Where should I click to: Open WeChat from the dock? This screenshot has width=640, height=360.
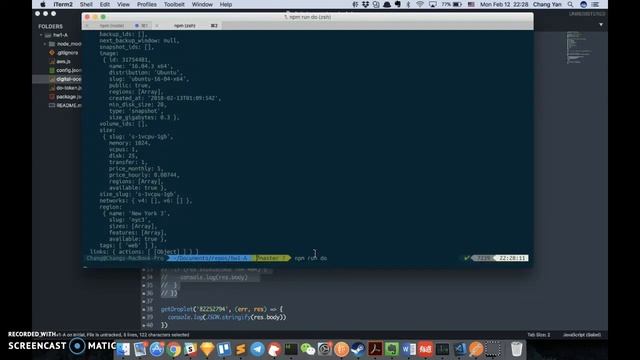(x=308, y=349)
